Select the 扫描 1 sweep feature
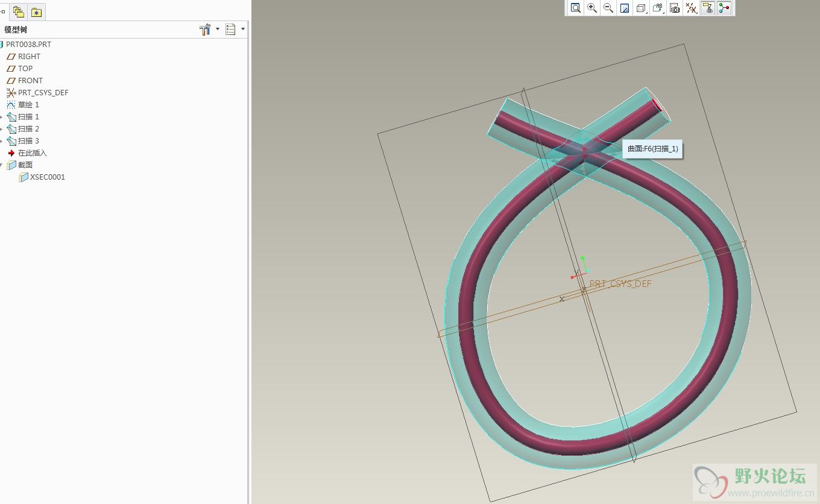Screen dimensions: 820x504 coord(28,117)
